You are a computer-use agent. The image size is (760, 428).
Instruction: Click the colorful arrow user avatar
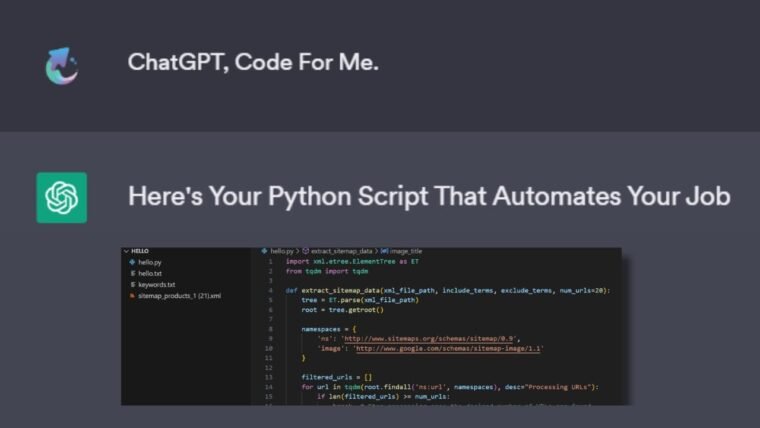coord(62,66)
